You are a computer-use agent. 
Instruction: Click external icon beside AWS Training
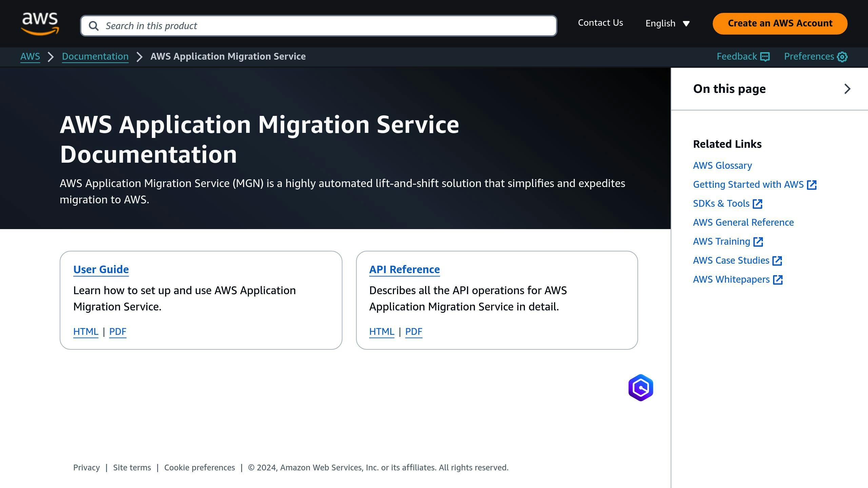click(x=758, y=242)
